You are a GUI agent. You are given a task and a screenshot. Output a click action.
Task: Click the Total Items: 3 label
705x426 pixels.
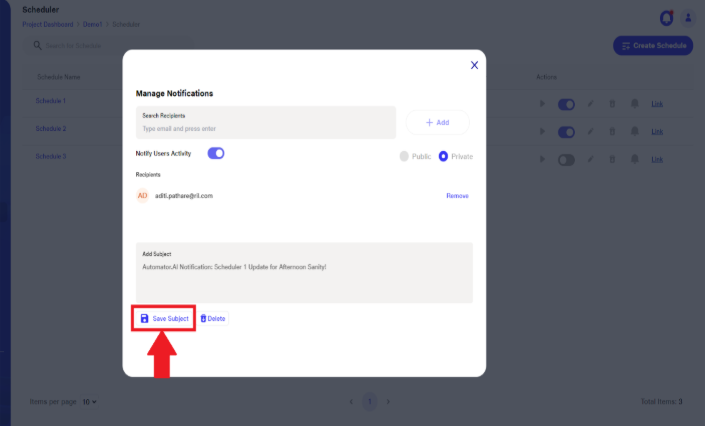pos(661,402)
